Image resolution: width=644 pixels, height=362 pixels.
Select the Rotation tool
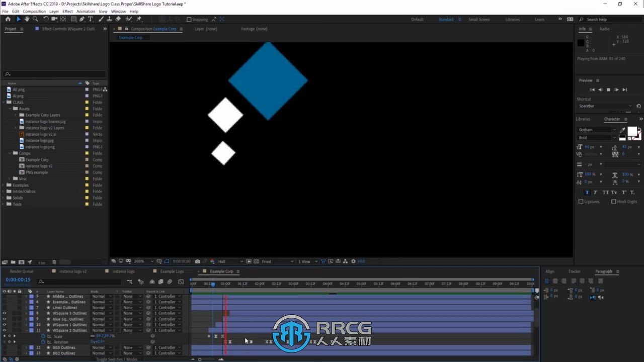coord(46,19)
